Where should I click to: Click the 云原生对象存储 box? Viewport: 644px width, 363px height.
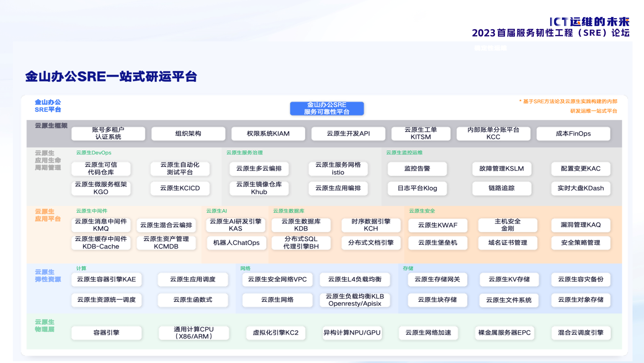coord(581,300)
